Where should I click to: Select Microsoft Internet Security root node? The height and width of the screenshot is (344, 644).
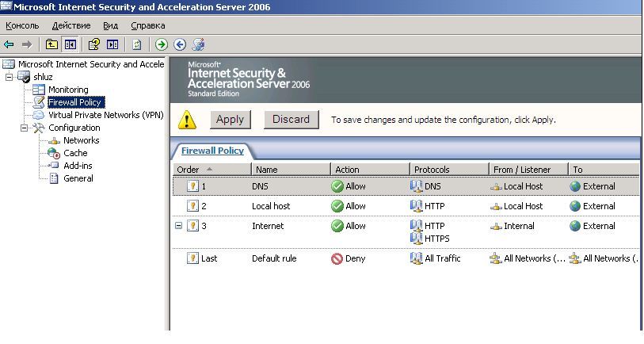tap(91, 64)
